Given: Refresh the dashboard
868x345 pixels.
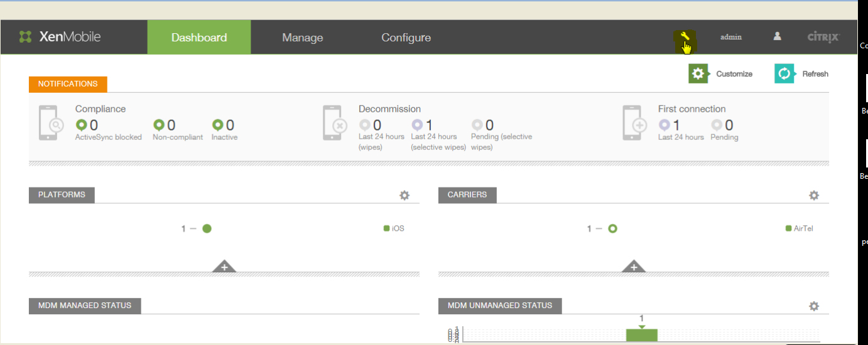Looking at the screenshot, I should coord(802,74).
